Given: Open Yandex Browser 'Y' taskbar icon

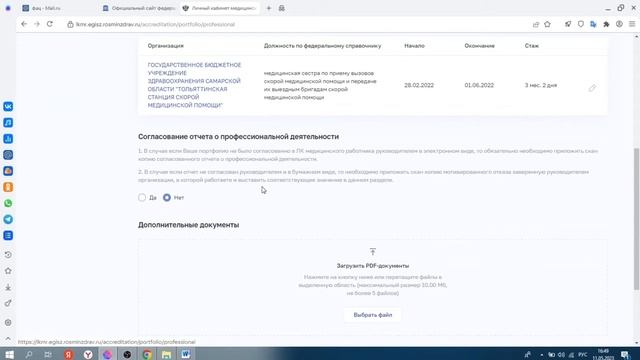Looking at the screenshot, I should [88, 354].
